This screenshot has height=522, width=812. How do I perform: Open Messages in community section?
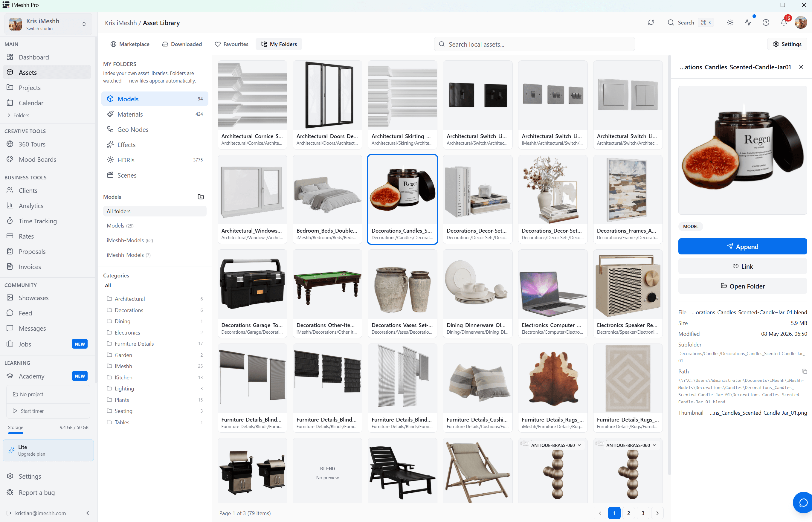(x=47, y=329)
